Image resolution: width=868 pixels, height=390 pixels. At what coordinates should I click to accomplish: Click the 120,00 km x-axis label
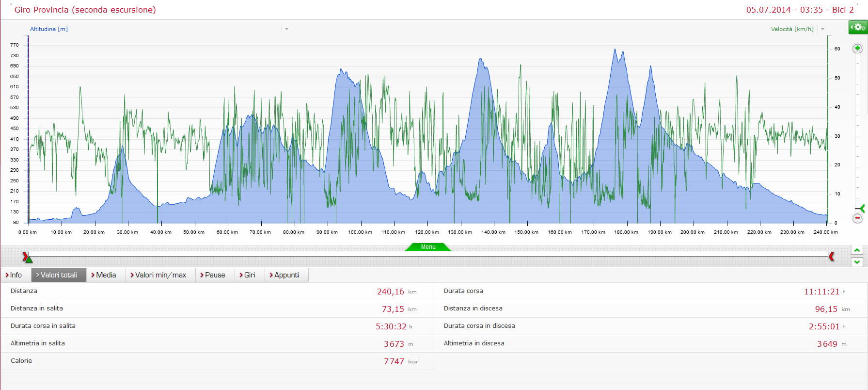click(x=427, y=232)
